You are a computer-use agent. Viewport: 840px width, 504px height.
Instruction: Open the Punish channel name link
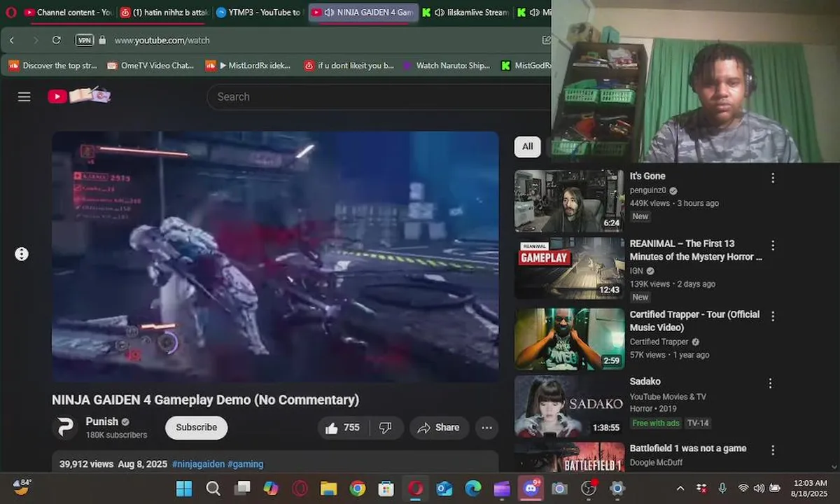click(x=101, y=421)
